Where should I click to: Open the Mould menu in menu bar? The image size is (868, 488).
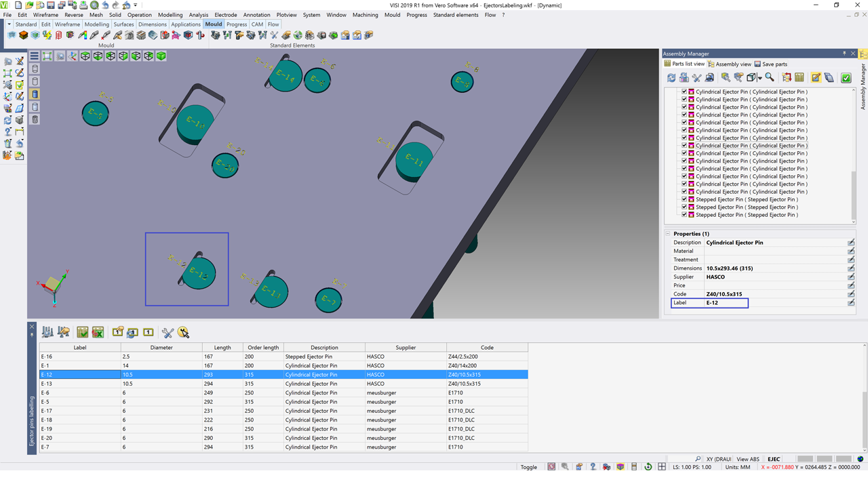point(392,15)
